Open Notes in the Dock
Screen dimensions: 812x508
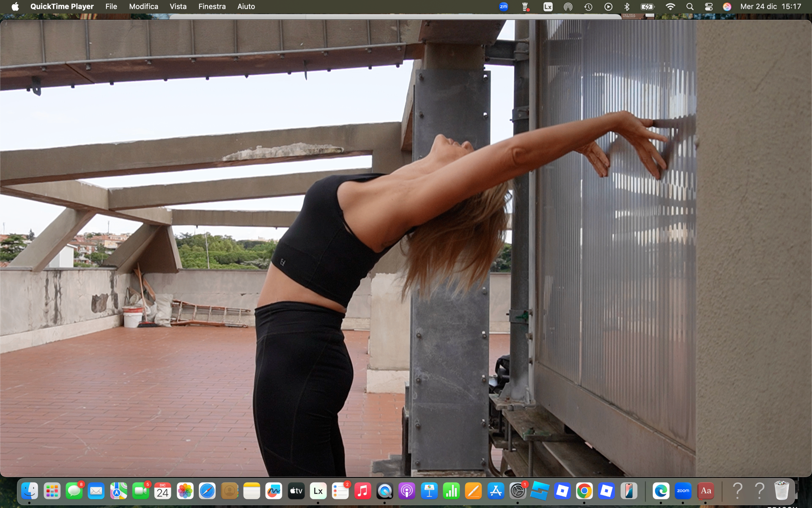click(x=252, y=491)
